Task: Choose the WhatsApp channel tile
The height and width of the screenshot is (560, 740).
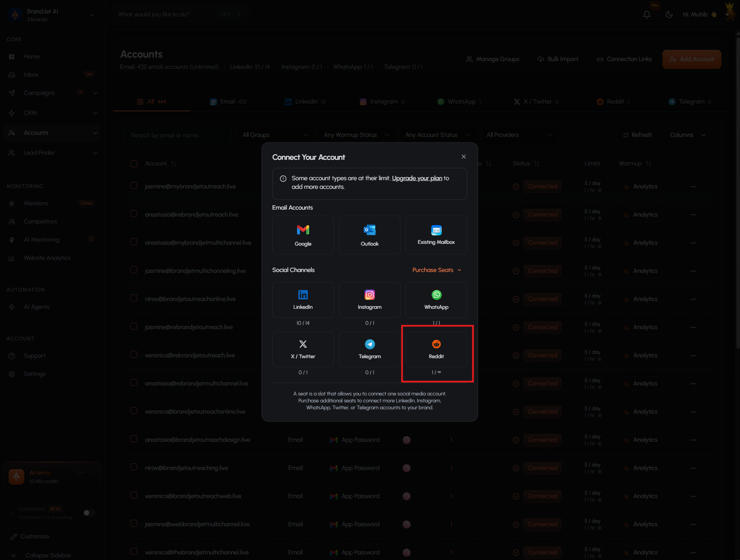Action: point(436,300)
